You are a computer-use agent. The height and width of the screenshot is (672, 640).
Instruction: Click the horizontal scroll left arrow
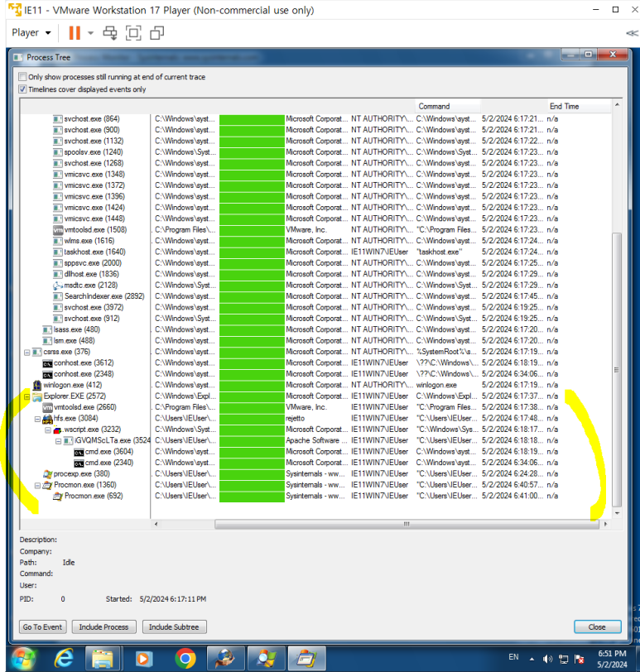156,524
